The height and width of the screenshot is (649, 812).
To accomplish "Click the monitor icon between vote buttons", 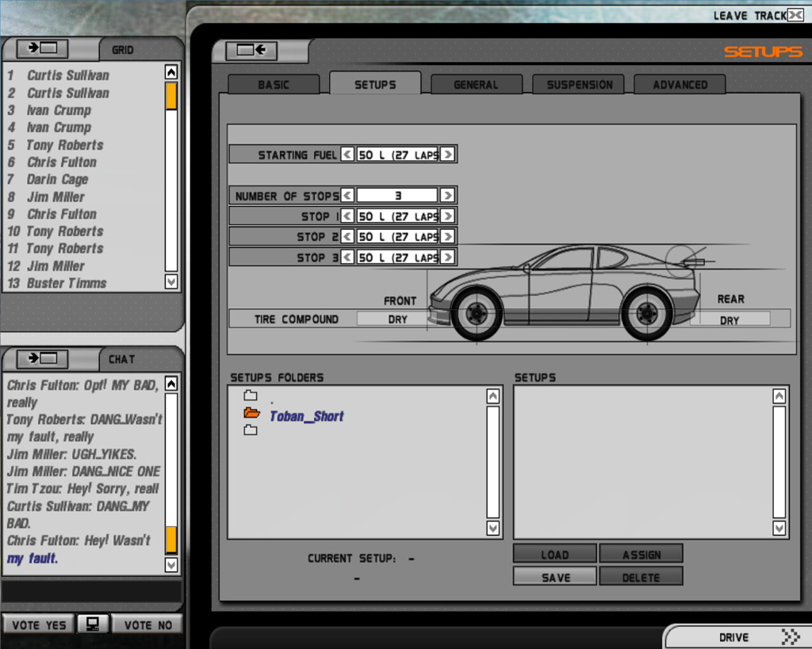I will point(93,624).
